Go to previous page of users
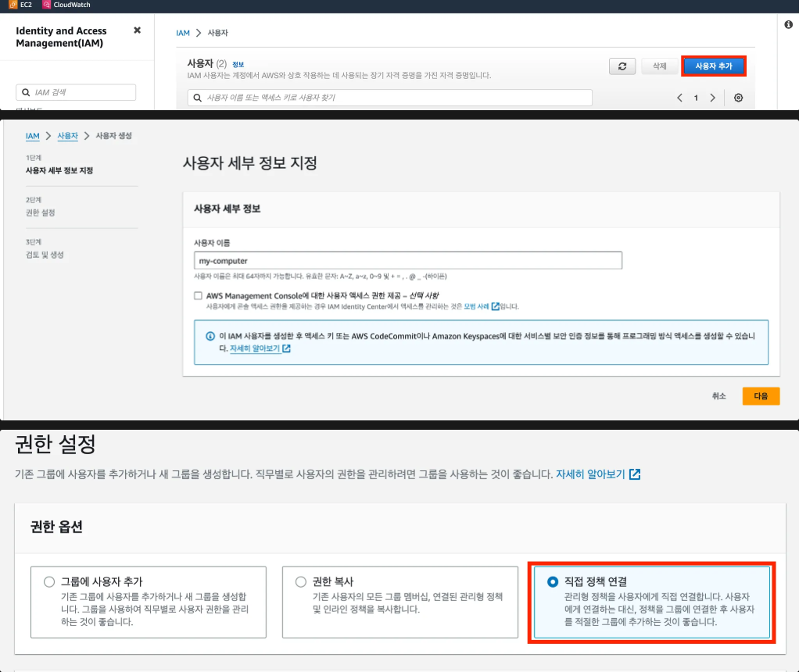The width and height of the screenshot is (799, 672). pos(679,98)
